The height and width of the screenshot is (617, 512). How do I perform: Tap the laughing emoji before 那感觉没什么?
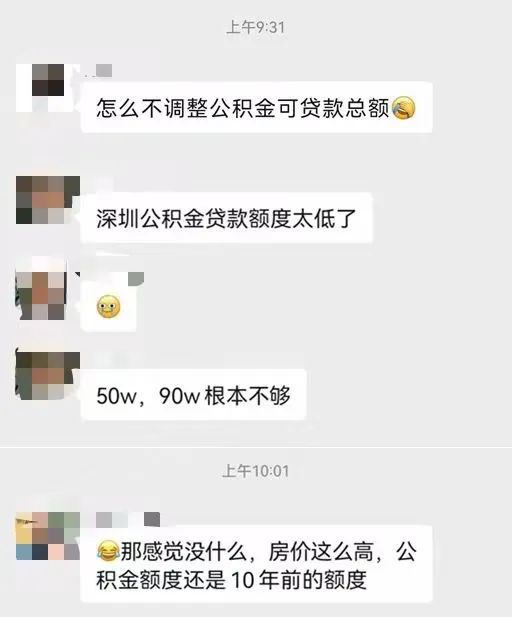click(108, 551)
